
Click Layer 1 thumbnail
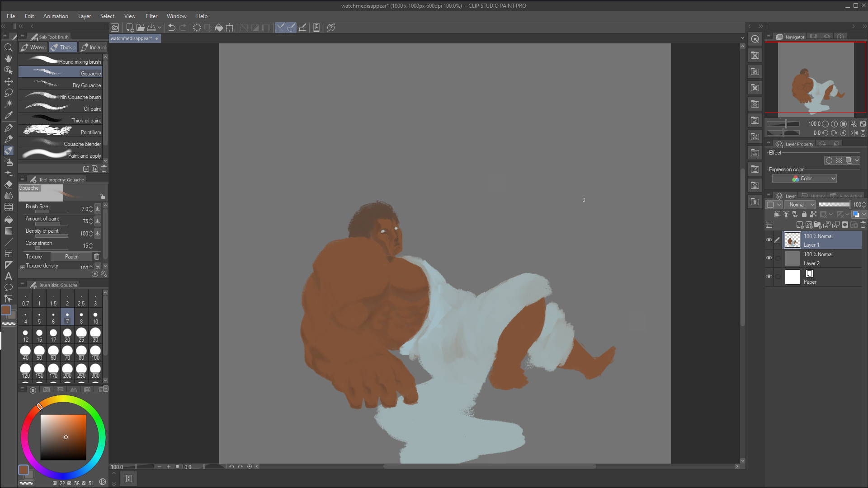[x=792, y=240]
